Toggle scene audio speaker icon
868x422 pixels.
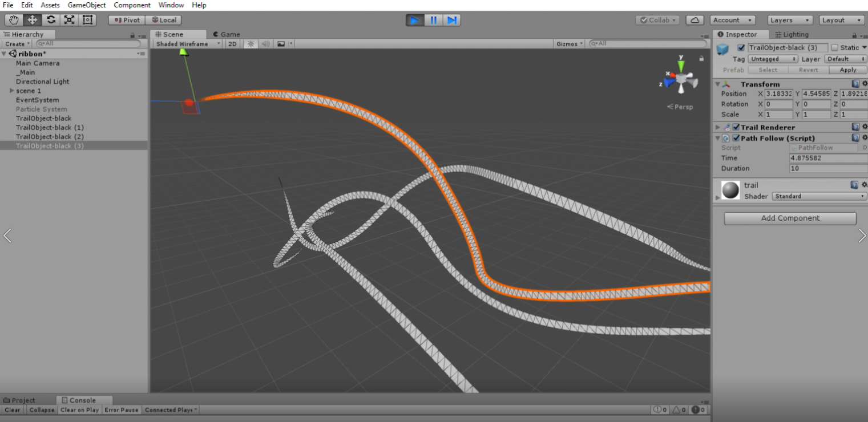point(265,44)
